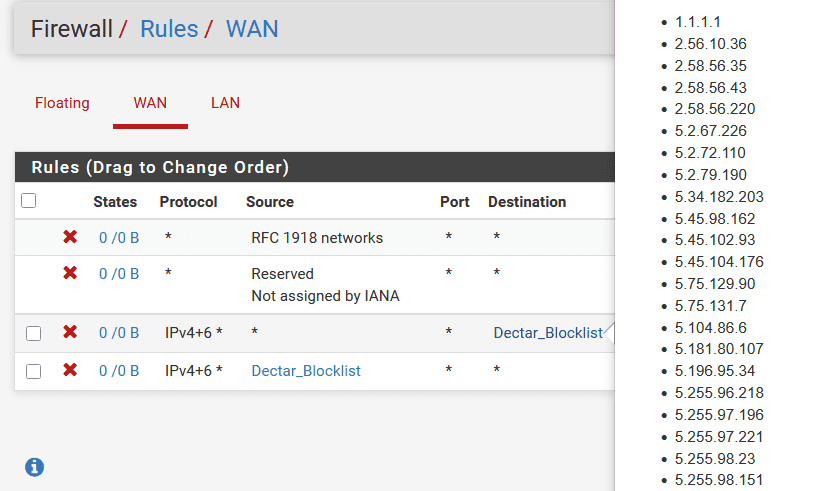
Task: Click the red X icon on the Dectar_Blocklist source rule
Action: tap(70, 369)
